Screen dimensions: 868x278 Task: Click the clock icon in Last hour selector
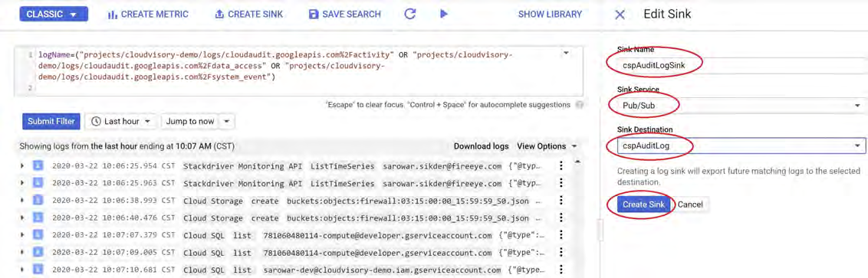pyautogui.click(x=96, y=121)
